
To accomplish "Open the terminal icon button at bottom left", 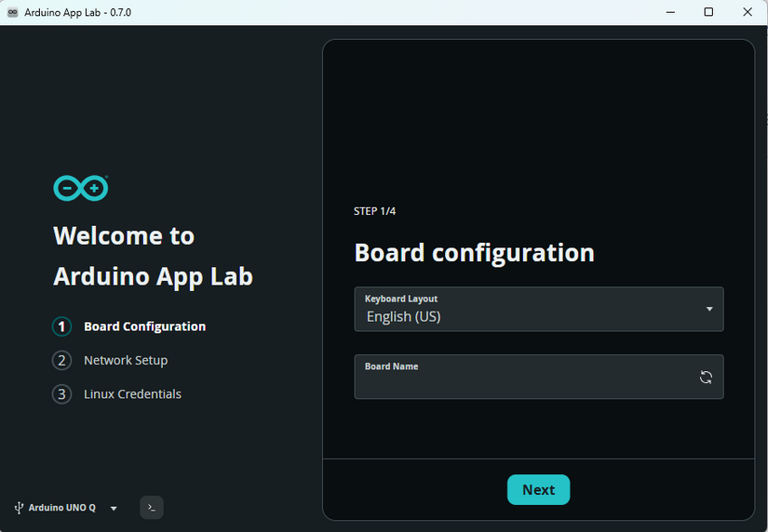I will (152, 508).
